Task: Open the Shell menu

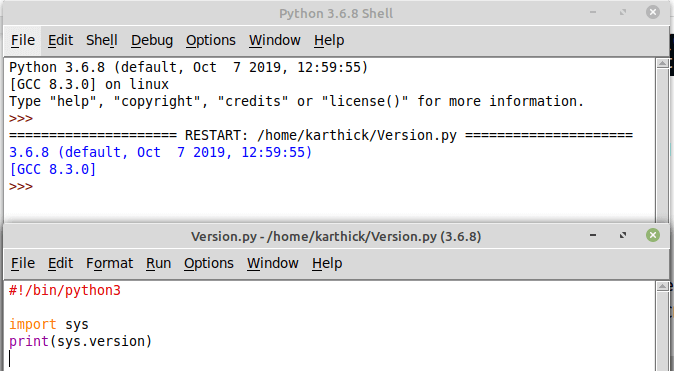Action: [x=101, y=40]
